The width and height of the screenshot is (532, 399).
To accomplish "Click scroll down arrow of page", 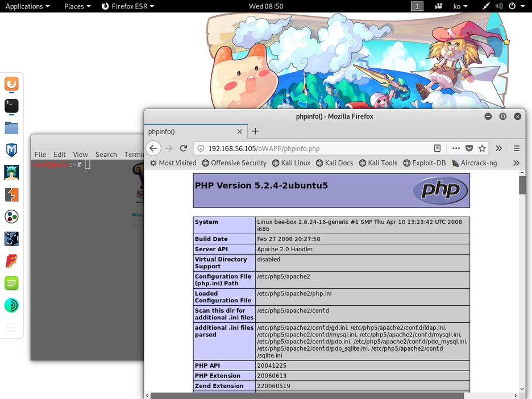I will coord(522,389).
